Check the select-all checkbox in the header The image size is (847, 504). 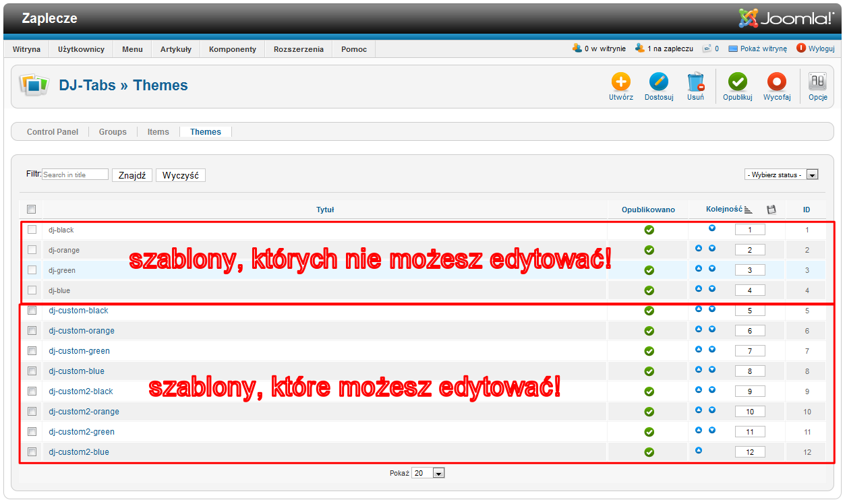(31, 210)
